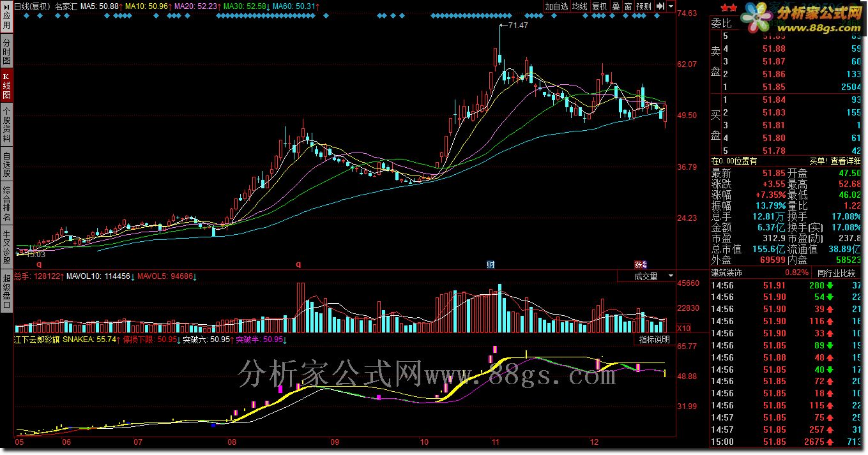868x455 pixels.
Task: Click the 突破半: 50.95 label
Action: 259,339
